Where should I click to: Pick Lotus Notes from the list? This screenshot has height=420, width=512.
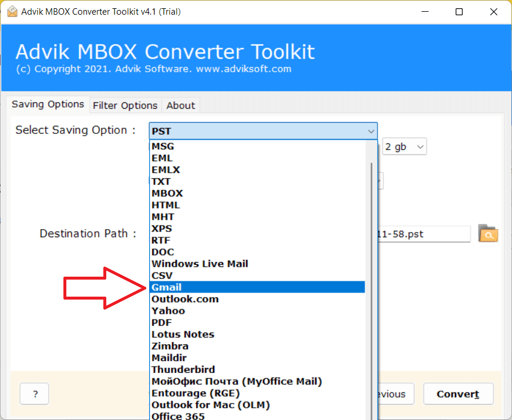pos(183,334)
